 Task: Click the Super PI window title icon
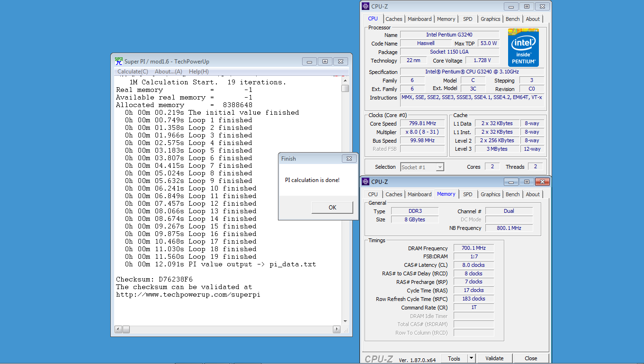pyautogui.click(x=119, y=61)
